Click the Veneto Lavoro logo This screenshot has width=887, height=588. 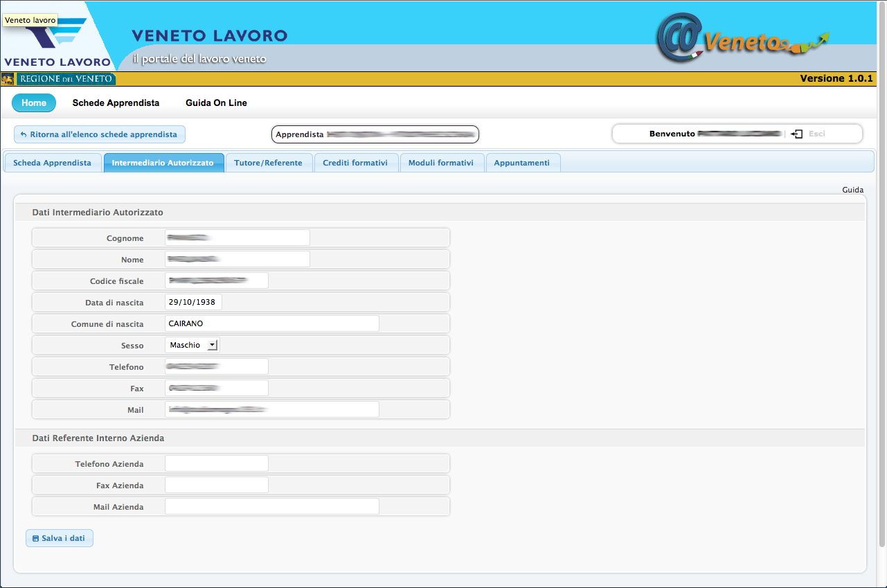(x=57, y=40)
